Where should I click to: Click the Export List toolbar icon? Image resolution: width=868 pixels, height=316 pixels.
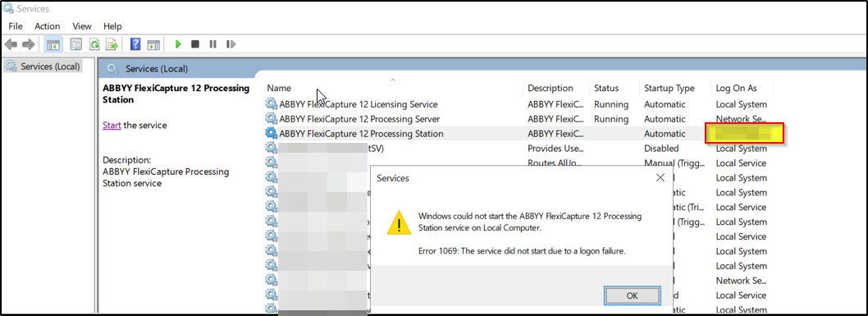click(x=112, y=44)
